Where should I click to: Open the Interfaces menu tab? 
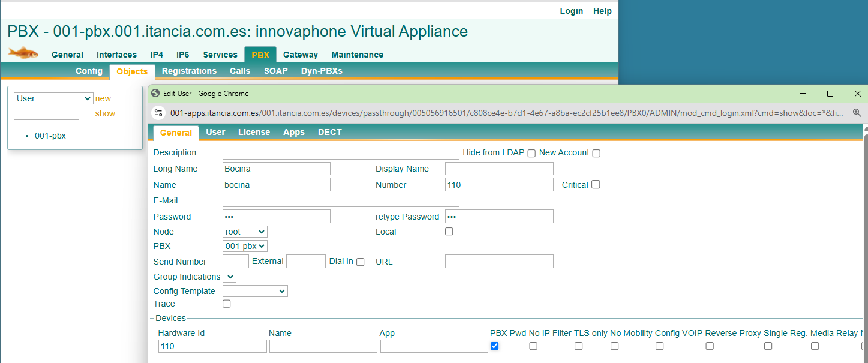click(116, 55)
